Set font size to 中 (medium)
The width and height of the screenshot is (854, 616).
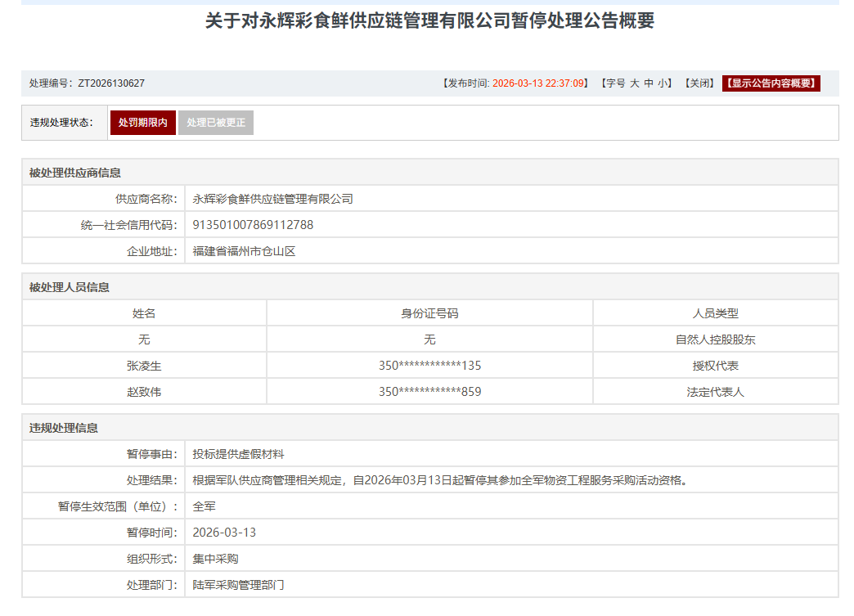pyautogui.click(x=649, y=83)
